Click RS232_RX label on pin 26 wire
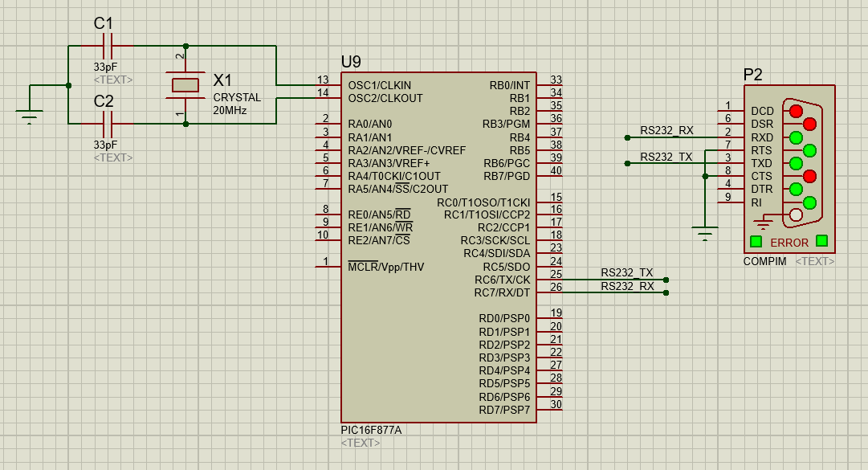This screenshot has width=868, height=470. click(x=627, y=286)
